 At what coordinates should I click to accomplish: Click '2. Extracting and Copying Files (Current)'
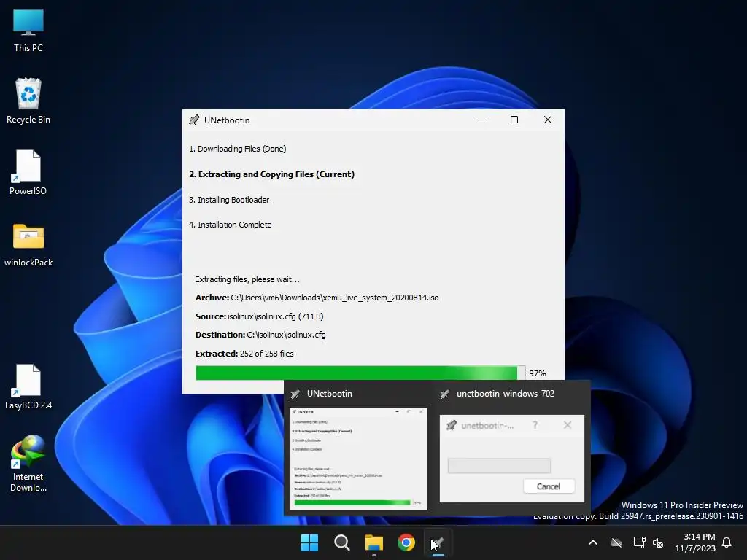[271, 174]
